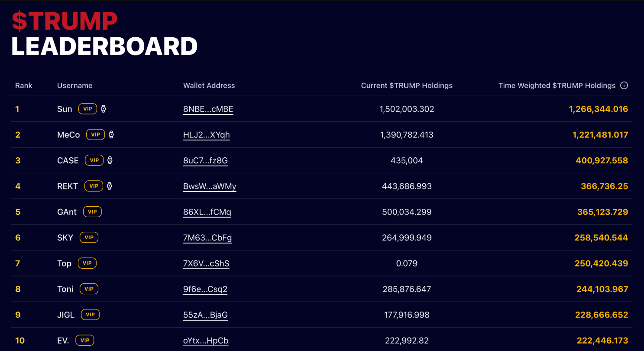Click the Current $TRUMP Holdings header
The width and height of the screenshot is (644, 351).
406,85
